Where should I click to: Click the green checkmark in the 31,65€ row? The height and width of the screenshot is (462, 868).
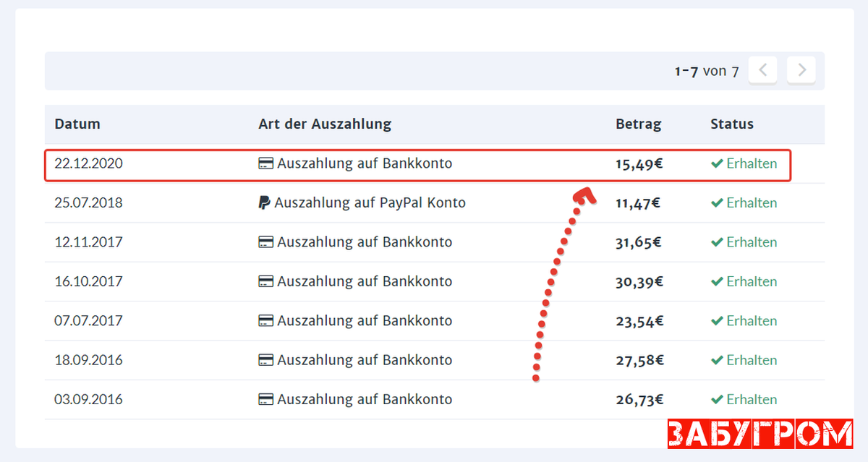pyautogui.click(x=717, y=242)
